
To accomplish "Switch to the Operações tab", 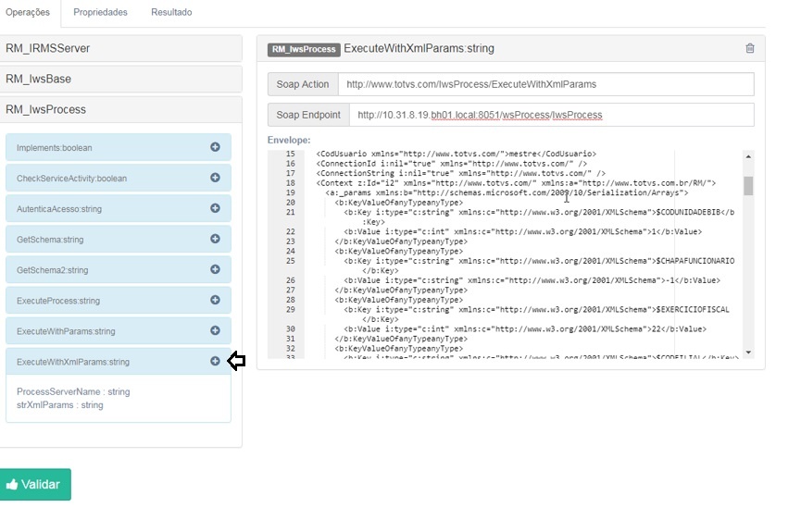I will tap(28, 12).
